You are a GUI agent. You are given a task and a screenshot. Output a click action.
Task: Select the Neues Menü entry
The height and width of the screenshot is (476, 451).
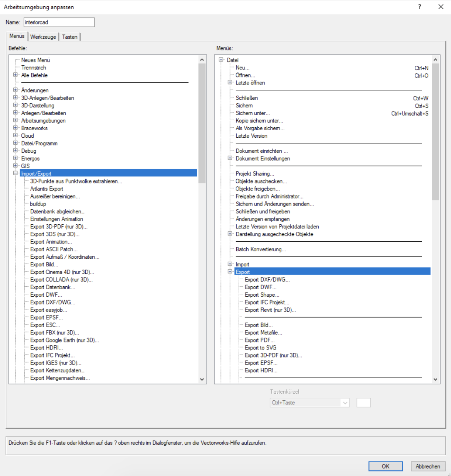[37, 60]
